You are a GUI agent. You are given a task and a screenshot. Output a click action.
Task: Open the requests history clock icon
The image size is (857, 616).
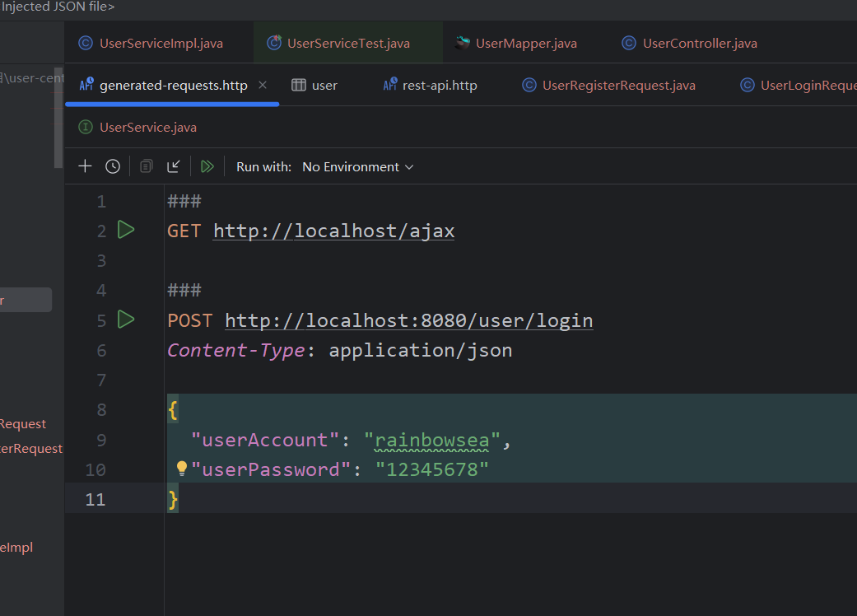click(x=113, y=166)
